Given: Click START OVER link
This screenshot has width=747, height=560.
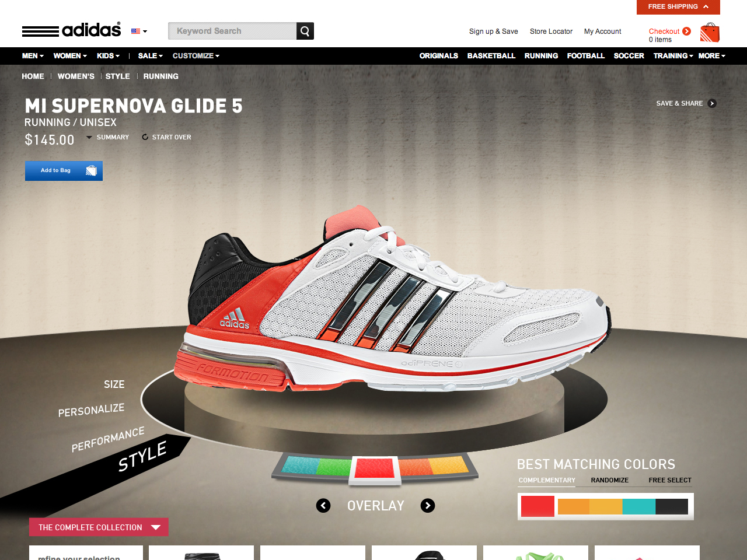Looking at the screenshot, I should (x=172, y=137).
